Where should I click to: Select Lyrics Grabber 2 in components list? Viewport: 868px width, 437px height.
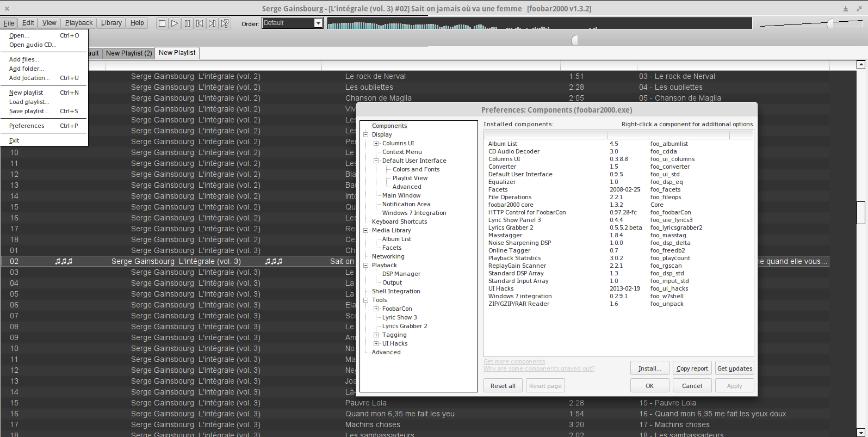pyautogui.click(x=511, y=227)
